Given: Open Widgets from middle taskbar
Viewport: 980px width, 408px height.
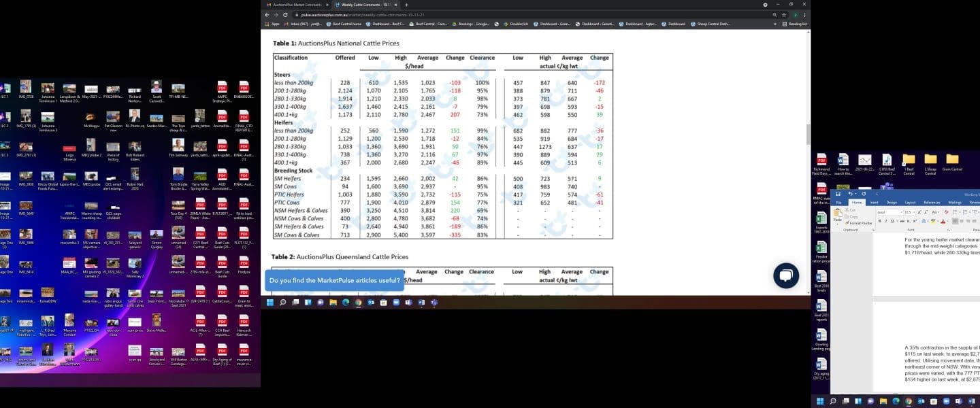Looking at the screenshot, I should pyautogui.click(x=308, y=302).
